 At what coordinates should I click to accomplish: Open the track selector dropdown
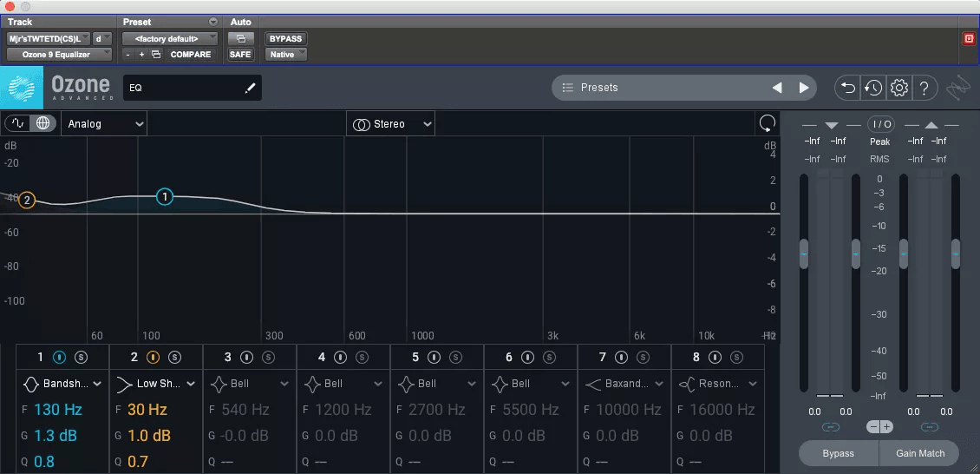48,39
